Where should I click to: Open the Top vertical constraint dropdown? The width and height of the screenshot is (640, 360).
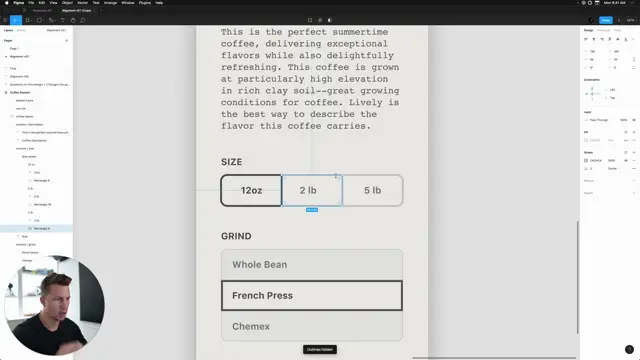pos(612,98)
